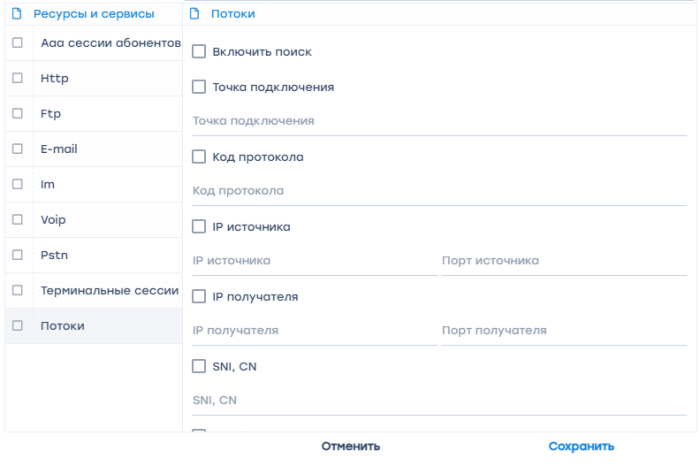Click the document icon beside Ресурсы и сервисы
The image size is (700, 466).
[17, 14]
